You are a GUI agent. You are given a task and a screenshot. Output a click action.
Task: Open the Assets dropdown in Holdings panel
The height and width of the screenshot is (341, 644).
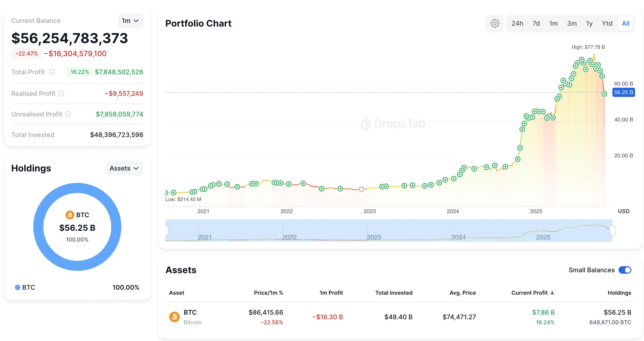[x=124, y=168]
